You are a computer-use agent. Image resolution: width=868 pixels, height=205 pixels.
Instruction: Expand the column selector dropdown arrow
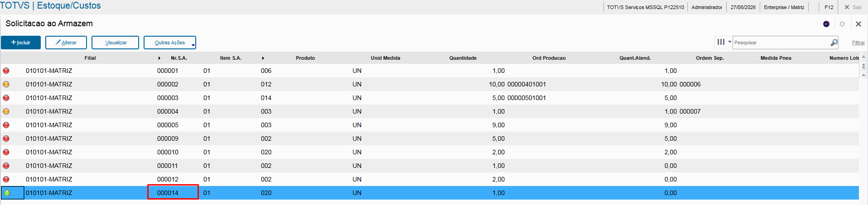pos(729,42)
